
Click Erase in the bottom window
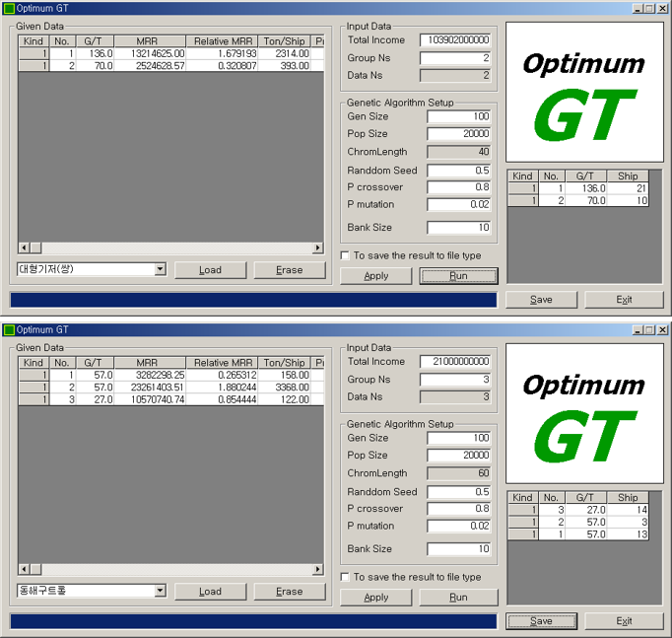290,591
